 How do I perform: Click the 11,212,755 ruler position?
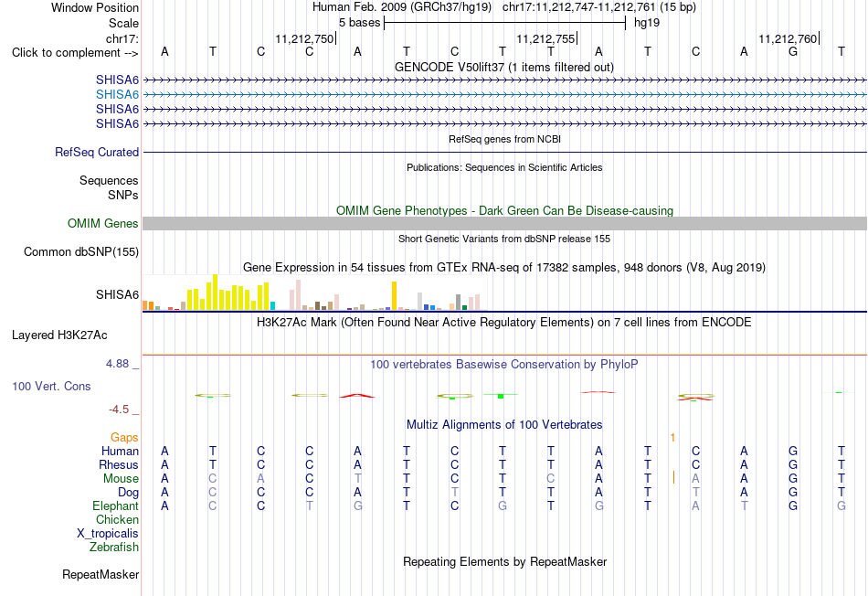pos(545,38)
